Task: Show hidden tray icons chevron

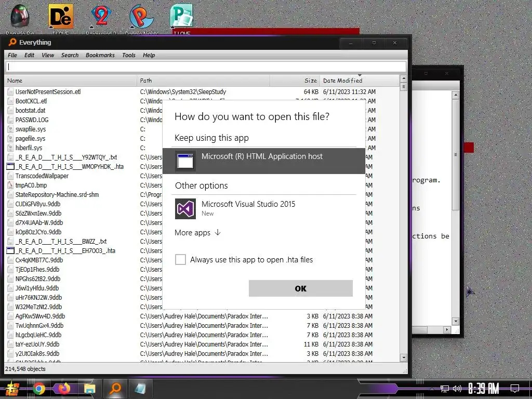Action: 432,389
